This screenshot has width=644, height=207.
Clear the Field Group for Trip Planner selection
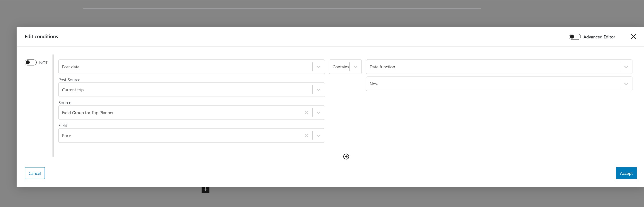(x=306, y=113)
